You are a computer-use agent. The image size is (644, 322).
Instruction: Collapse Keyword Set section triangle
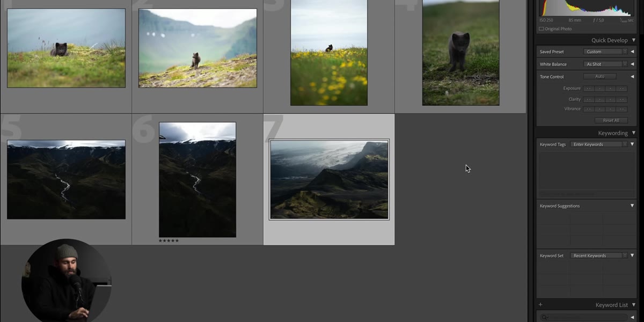click(x=632, y=255)
